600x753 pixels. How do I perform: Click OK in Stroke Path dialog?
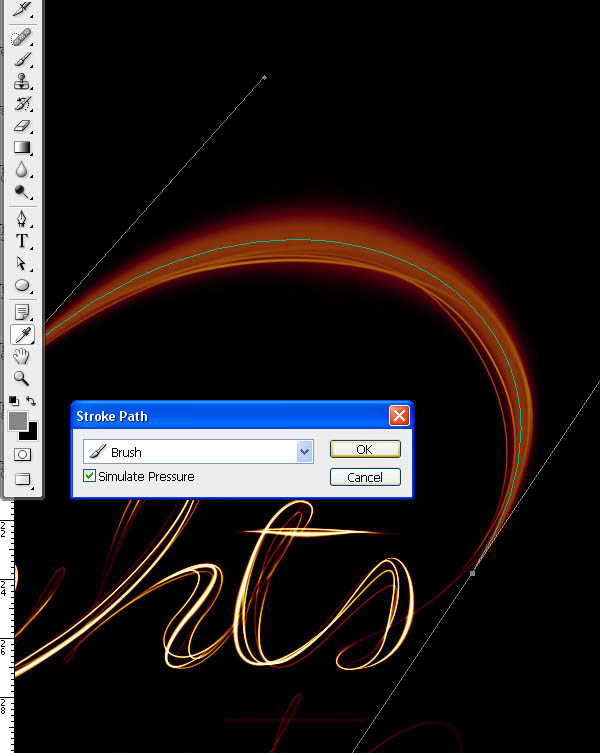(365, 450)
